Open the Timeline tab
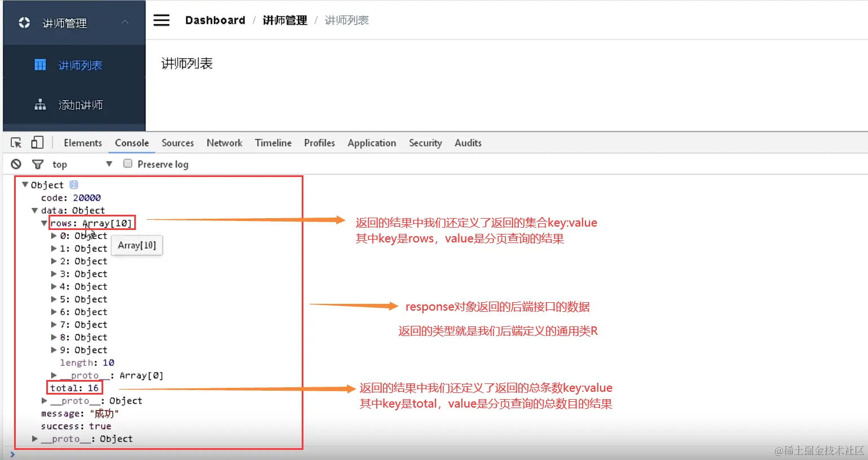This screenshot has width=868, height=460. 273,143
